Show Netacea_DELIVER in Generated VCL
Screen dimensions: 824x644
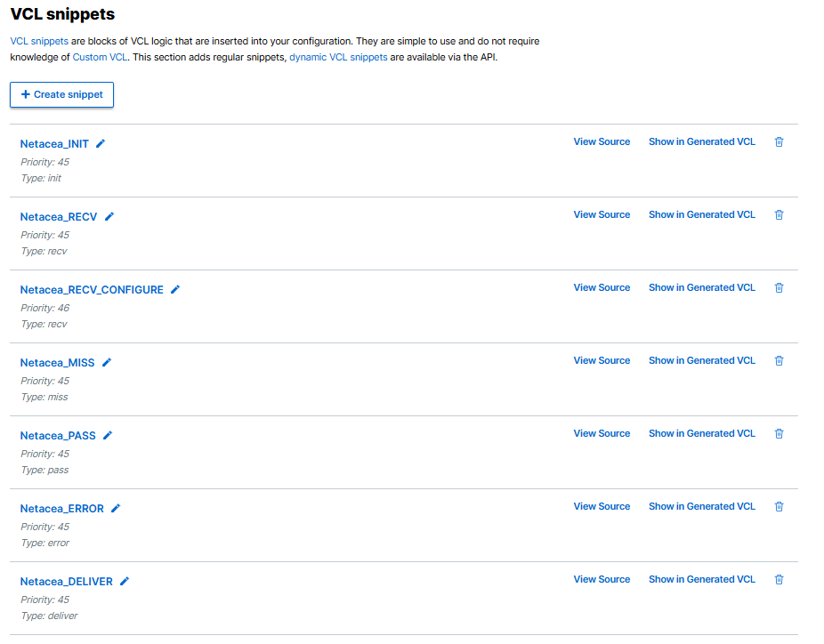pyautogui.click(x=701, y=579)
